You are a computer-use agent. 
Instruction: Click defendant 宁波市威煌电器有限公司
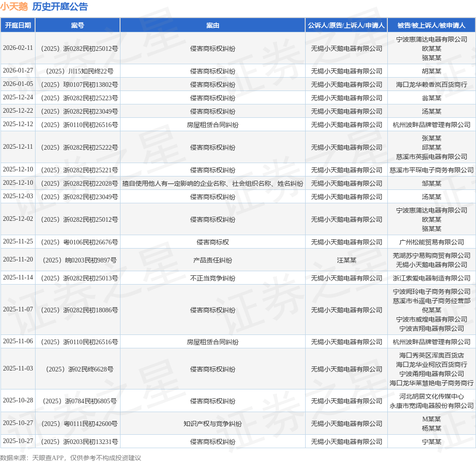pos(431,319)
